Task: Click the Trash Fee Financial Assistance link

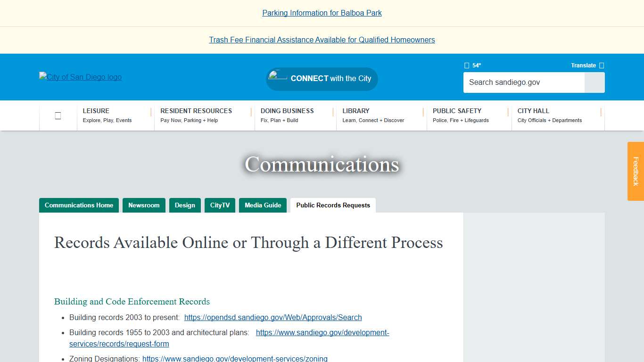Action: click(x=322, y=40)
